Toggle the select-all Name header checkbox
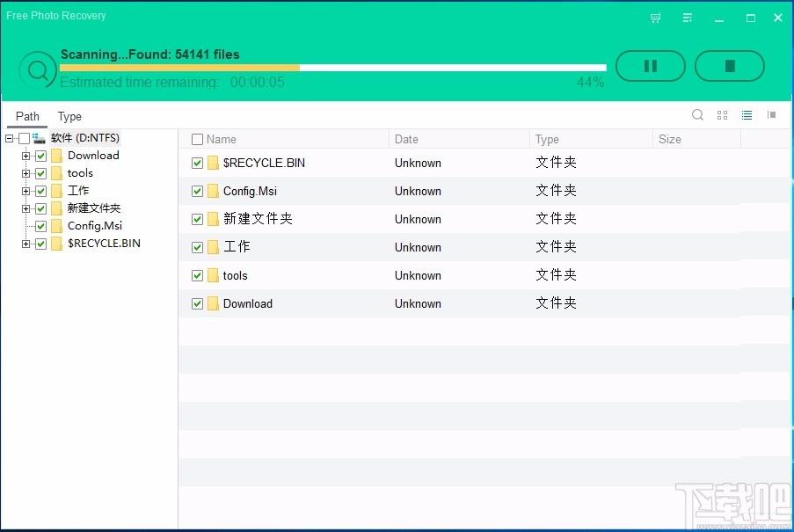 198,139
